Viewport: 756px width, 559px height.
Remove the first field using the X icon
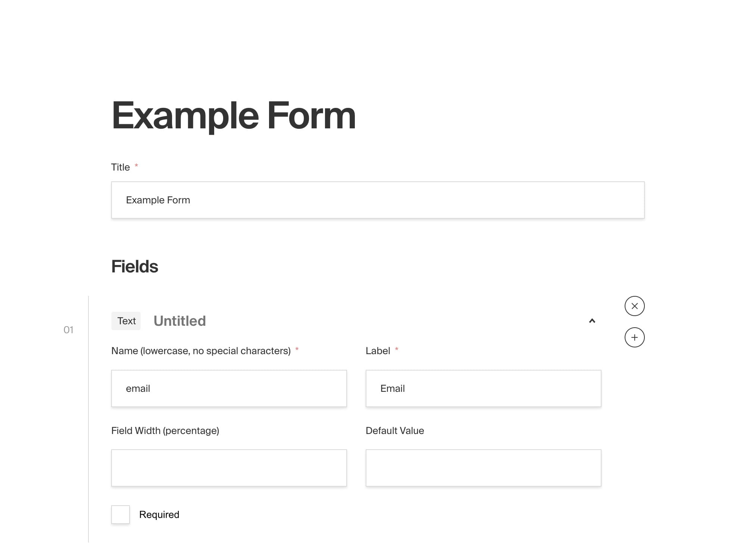click(x=634, y=306)
